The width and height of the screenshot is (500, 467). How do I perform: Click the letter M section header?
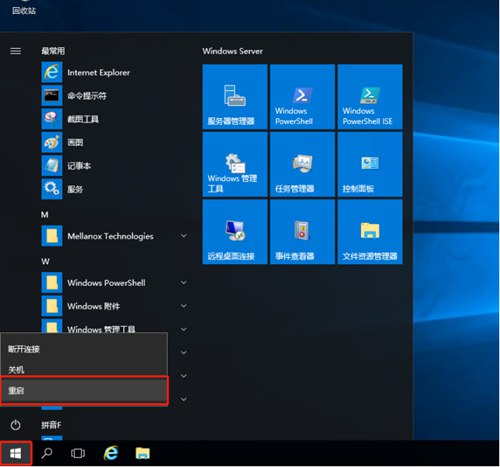point(45,215)
